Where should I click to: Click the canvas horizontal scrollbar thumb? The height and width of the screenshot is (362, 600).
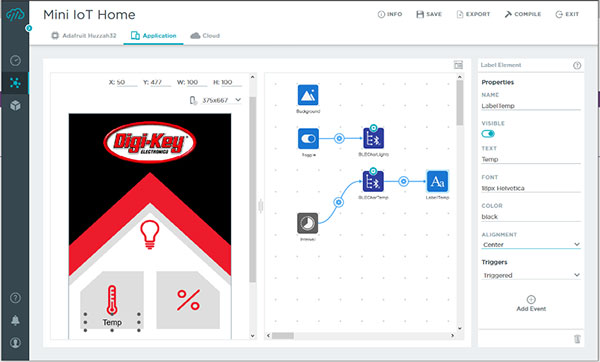[x=283, y=336]
